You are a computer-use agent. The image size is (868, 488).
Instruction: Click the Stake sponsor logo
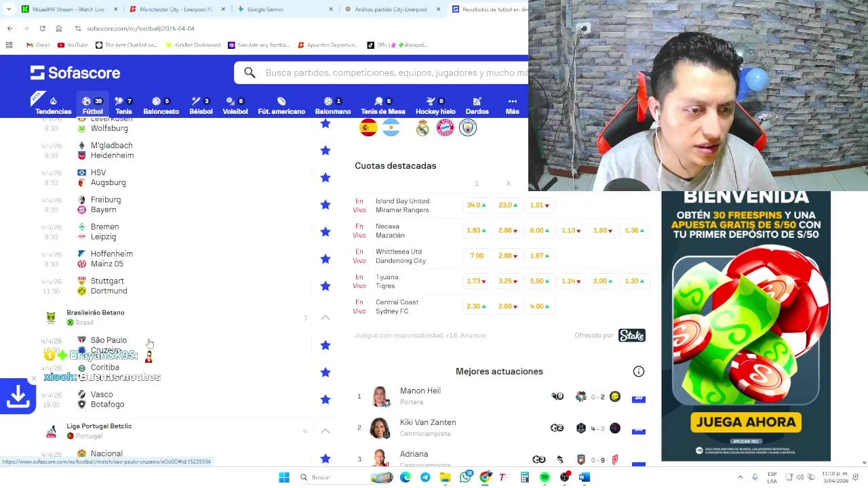631,335
